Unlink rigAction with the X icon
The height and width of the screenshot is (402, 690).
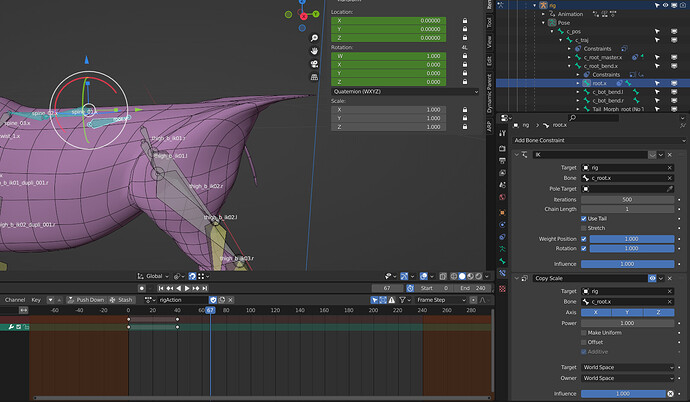point(230,300)
